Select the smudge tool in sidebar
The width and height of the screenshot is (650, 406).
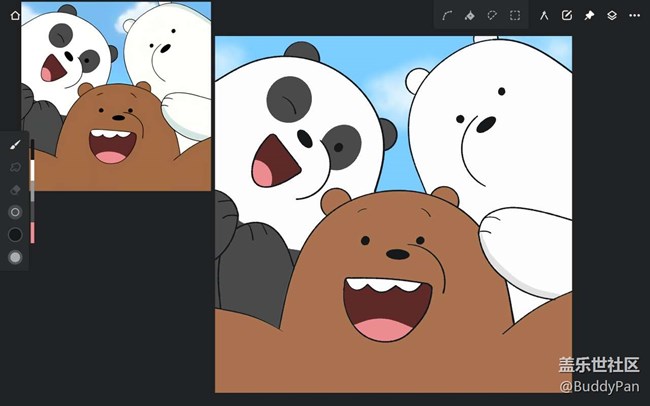[x=15, y=167]
